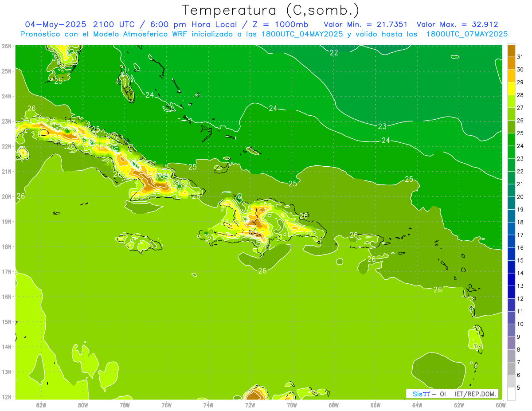Pick the legend swatch between 30 and 31
532x411 pixels.
511,63
